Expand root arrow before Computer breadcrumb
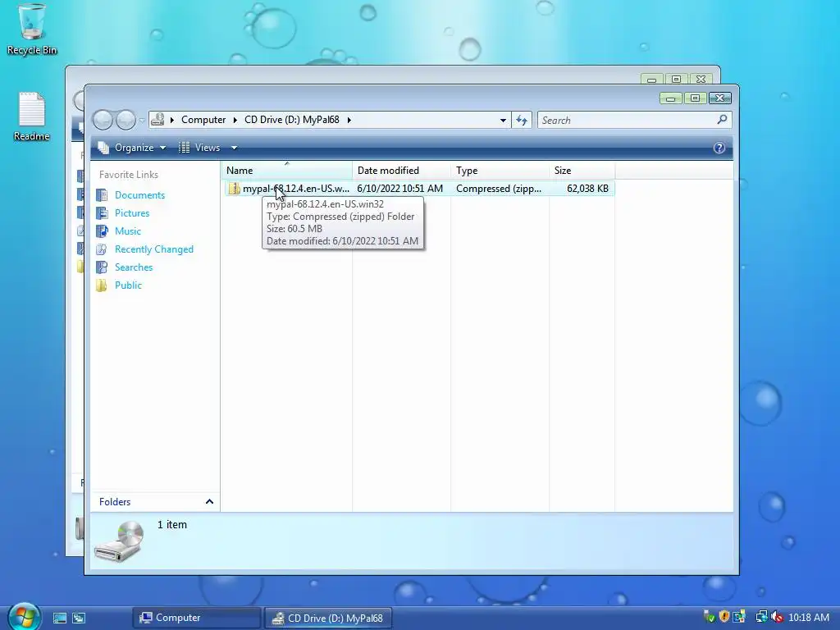This screenshot has width=840, height=630. point(171,120)
